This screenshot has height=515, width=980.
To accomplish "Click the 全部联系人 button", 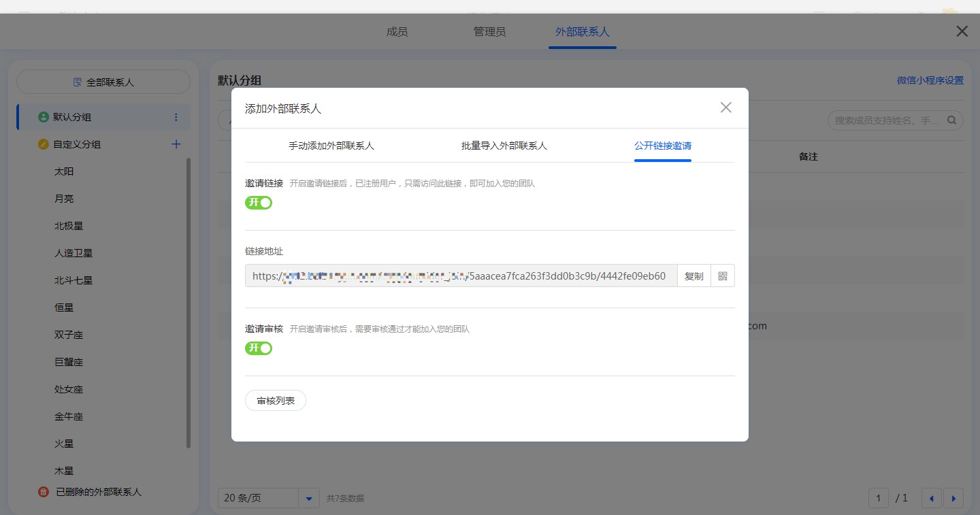I will (x=103, y=82).
